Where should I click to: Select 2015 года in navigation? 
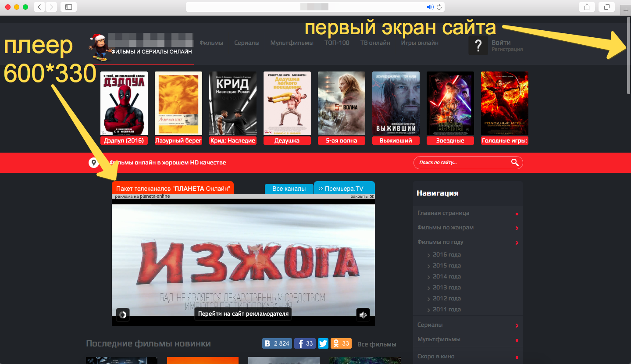coord(446,266)
